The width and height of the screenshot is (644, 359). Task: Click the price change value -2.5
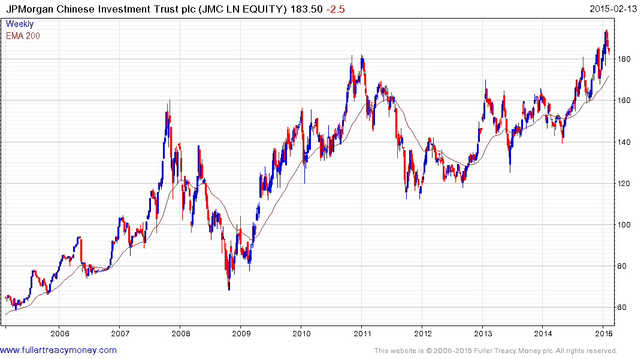click(x=335, y=9)
